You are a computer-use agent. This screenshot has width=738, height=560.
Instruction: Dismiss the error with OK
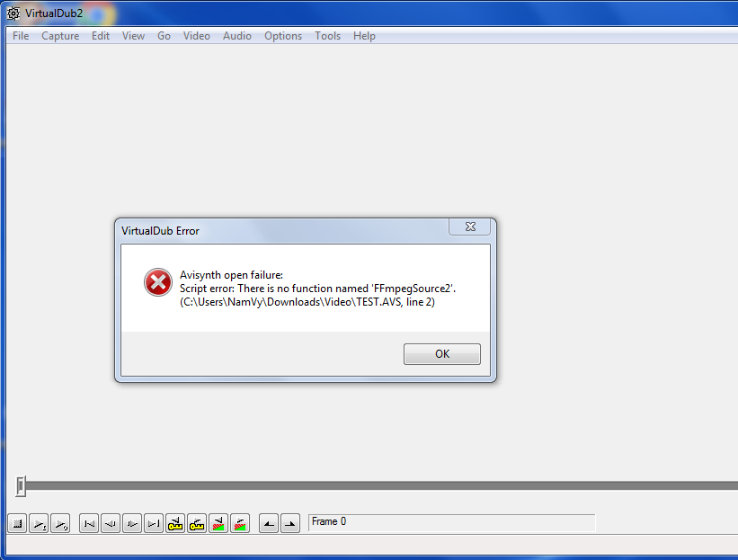click(442, 354)
